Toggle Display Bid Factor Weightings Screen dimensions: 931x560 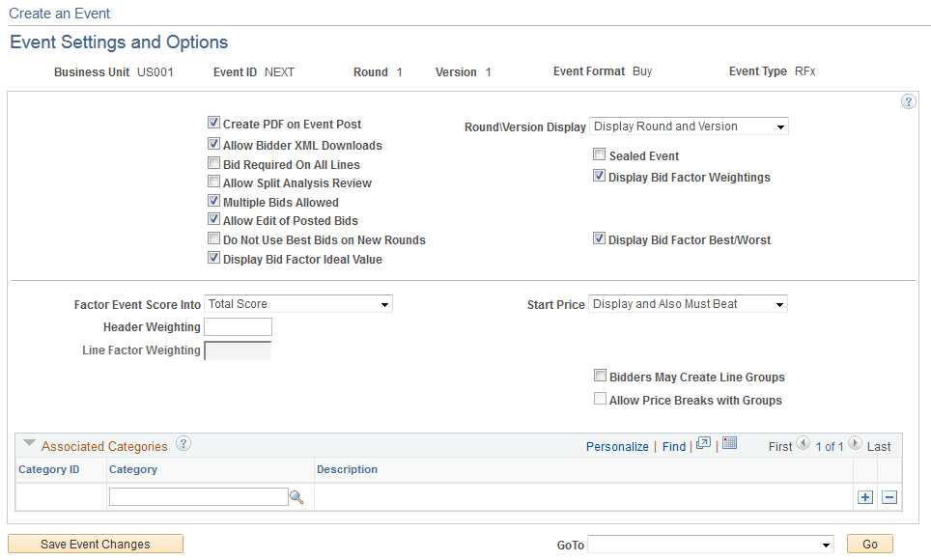click(599, 175)
